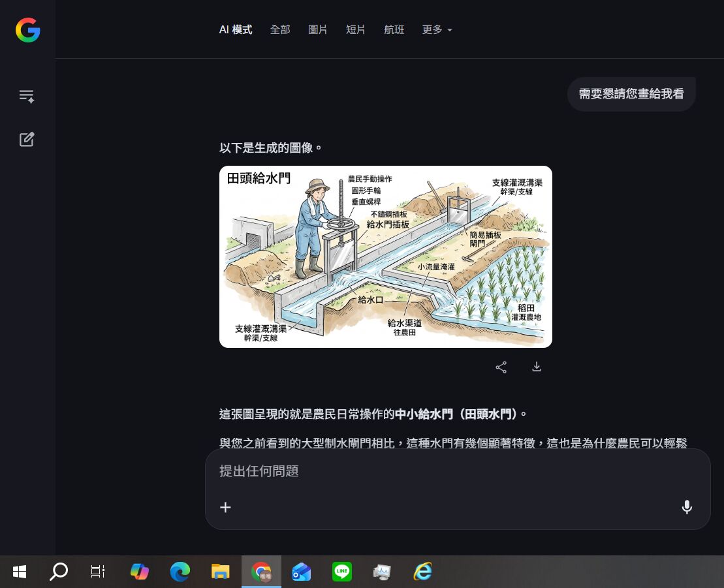Download the generated image
This screenshot has height=588, width=724.
tap(537, 367)
